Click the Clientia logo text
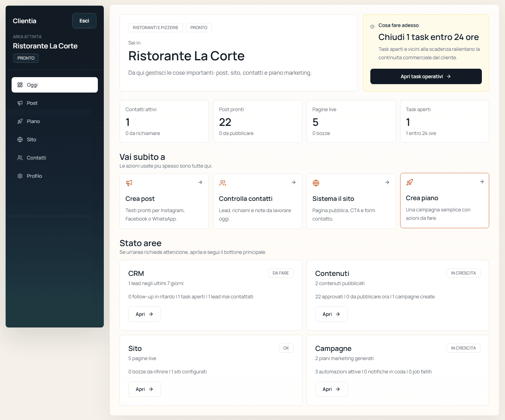 click(25, 21)
